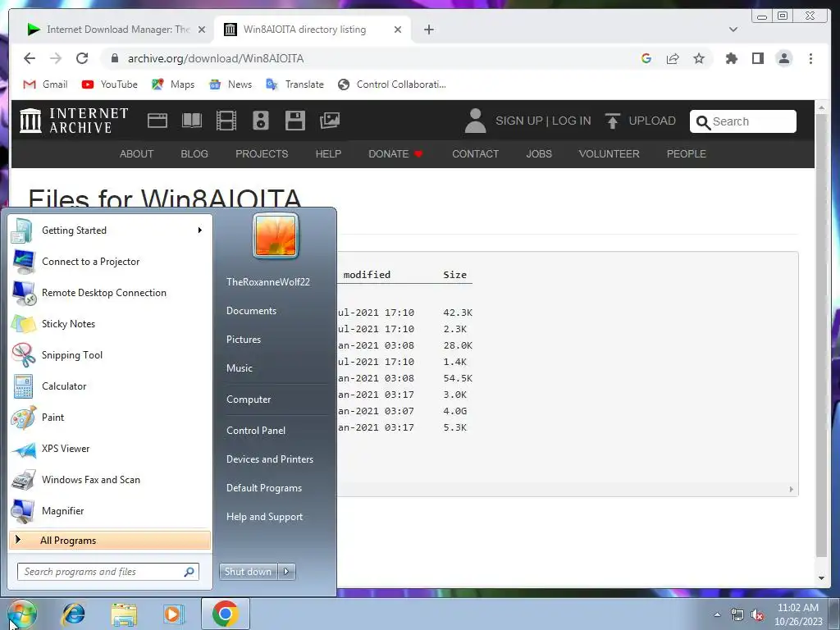Close the Win8AIOITA directory listing tab
The height and width of the screenshot is (630, 840).
(x=398, y=30)
